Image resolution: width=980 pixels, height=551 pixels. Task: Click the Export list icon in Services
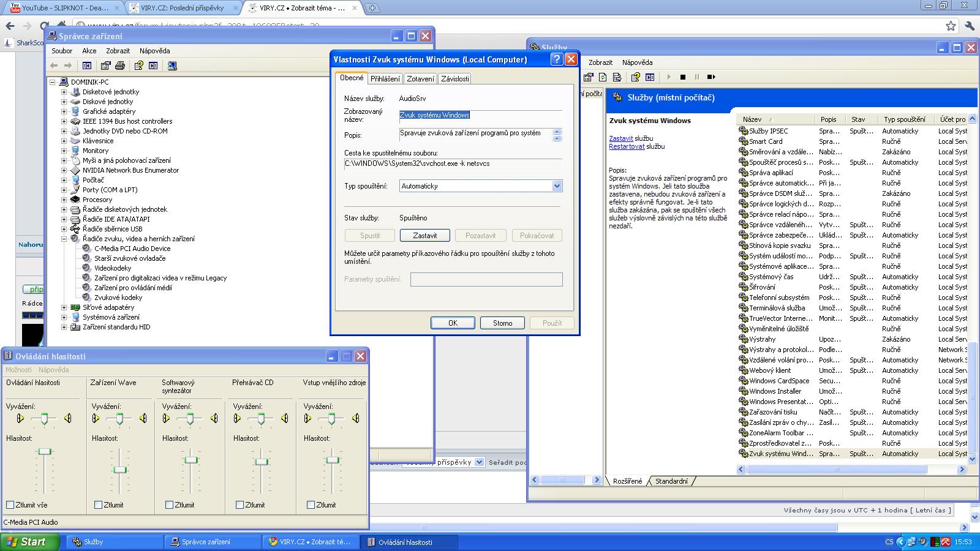617,77
